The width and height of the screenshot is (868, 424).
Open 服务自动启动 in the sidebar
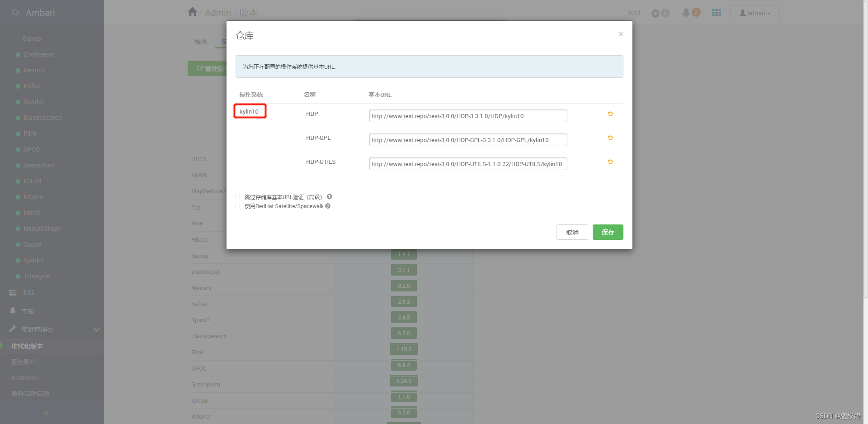[x=30, y=394]
